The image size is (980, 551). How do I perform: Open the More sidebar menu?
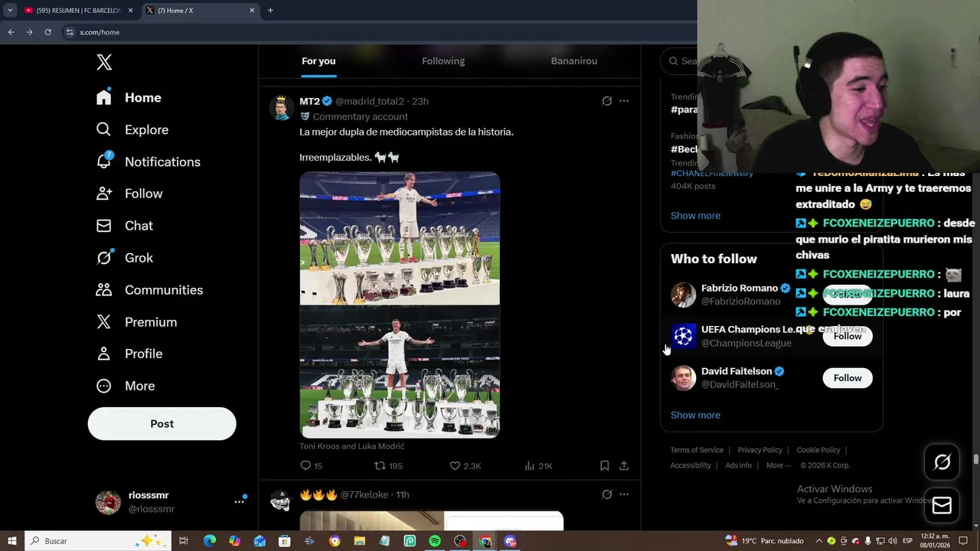coord(125,386)
